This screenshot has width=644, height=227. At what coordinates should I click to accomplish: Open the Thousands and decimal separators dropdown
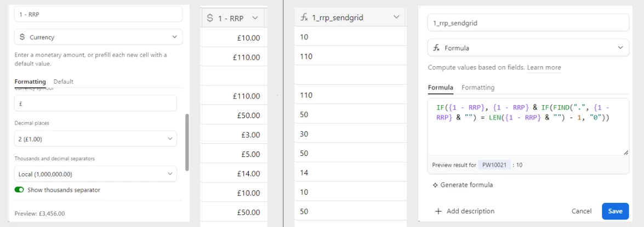click(x=96, y=174)
